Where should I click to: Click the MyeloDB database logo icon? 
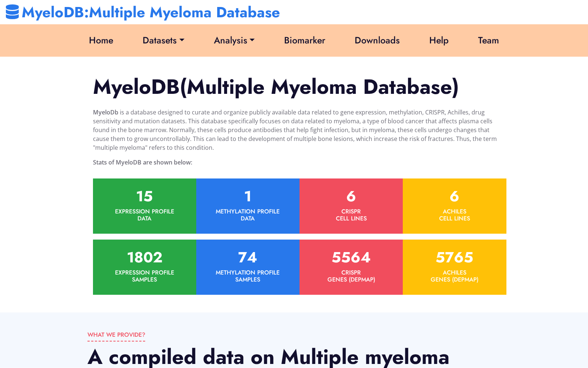(12, 12)
